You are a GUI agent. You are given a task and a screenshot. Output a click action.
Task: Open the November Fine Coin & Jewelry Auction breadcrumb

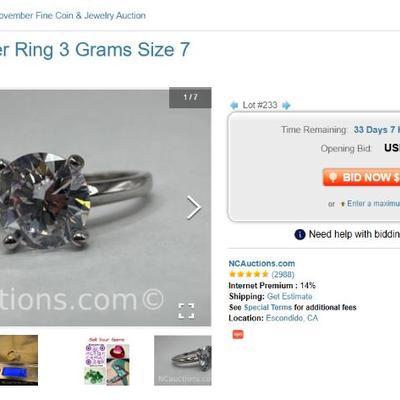[72, 15]
